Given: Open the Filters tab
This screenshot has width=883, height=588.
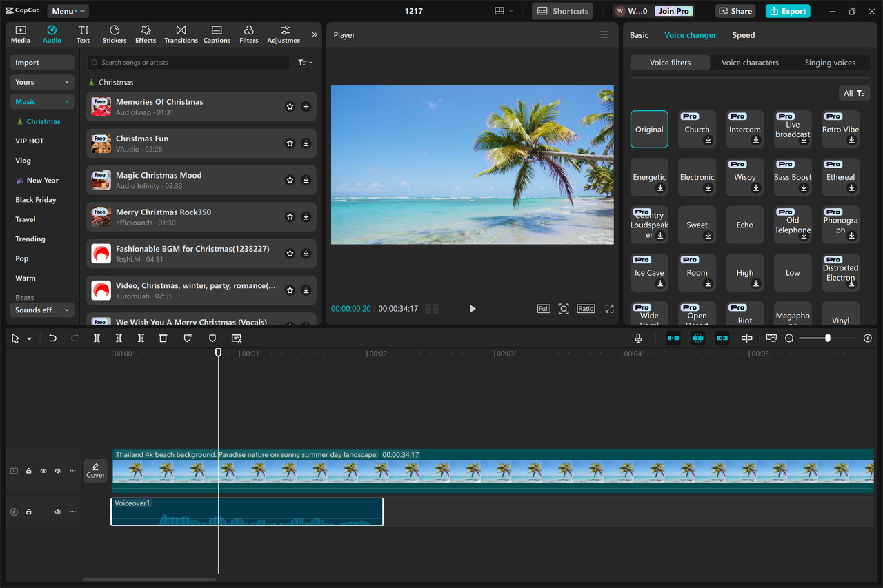Looking at the screenshot, I should tap(249, 34).
